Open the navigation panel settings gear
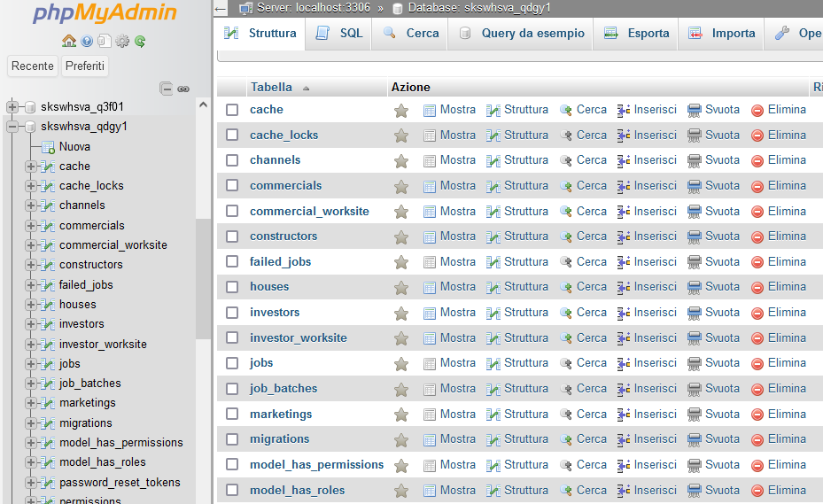Screen dimensions: 823x504 coord(122,41)
